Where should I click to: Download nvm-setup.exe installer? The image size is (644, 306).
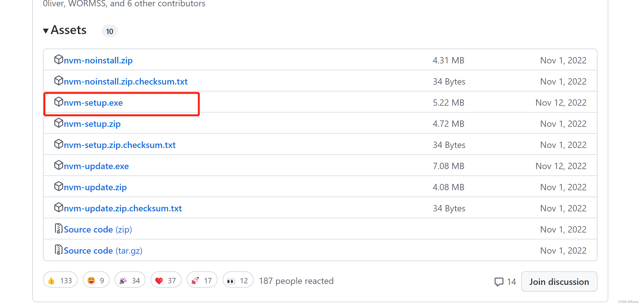pyautogui.click(x=93, y=103)
